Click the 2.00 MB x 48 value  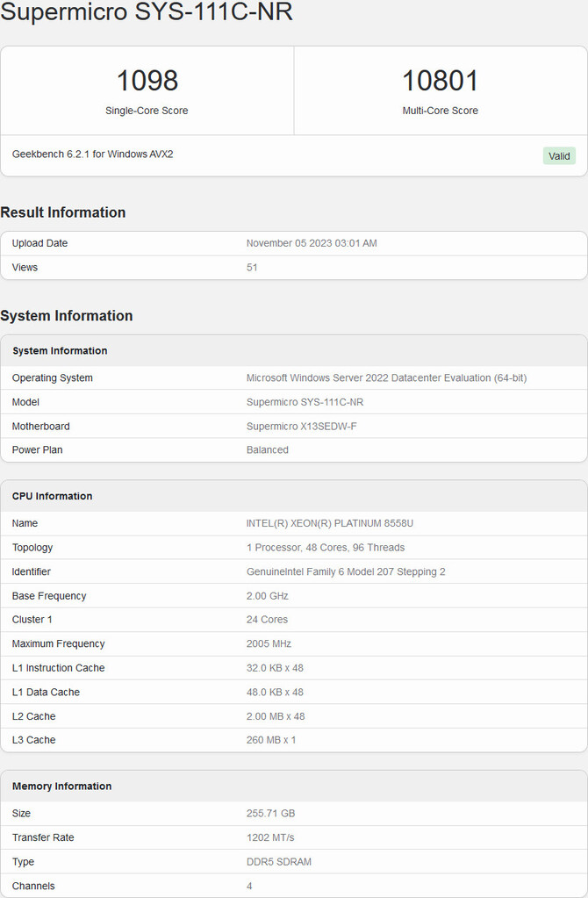pos(276,716)
